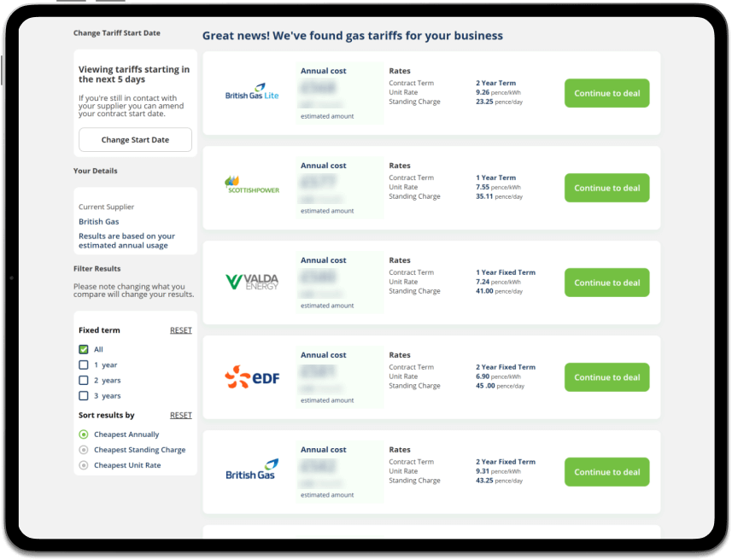Viewport: 732px width, 560px height.
Task: Choose Cheapest Unit Rate sorting
Action: coord(84,465)
